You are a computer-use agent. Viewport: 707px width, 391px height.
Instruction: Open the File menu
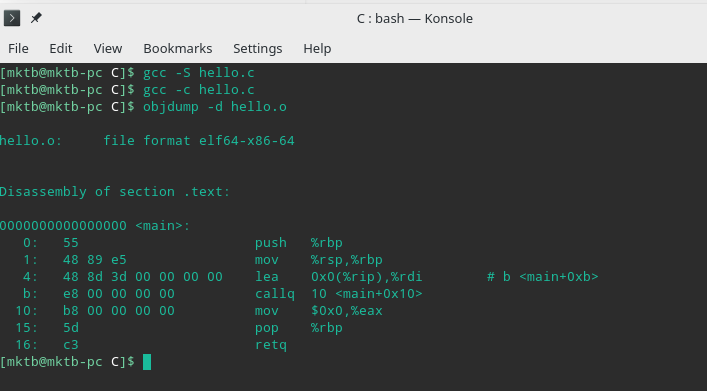pos(18,48)
